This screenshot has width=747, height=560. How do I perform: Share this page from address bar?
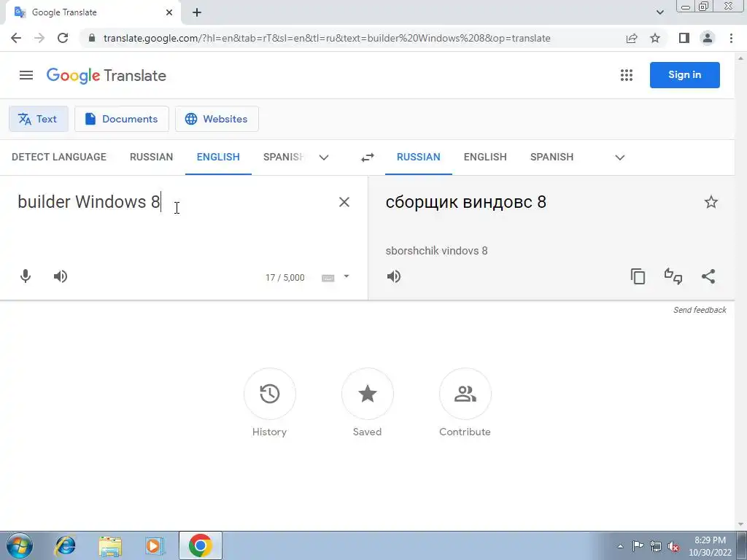[x=632, y=38]
